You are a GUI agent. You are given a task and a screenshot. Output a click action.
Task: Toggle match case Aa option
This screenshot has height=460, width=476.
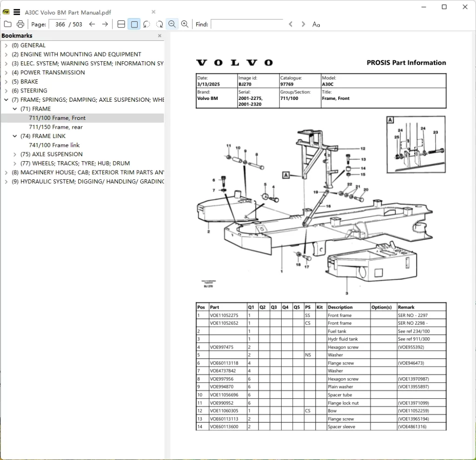click(316, 24)
